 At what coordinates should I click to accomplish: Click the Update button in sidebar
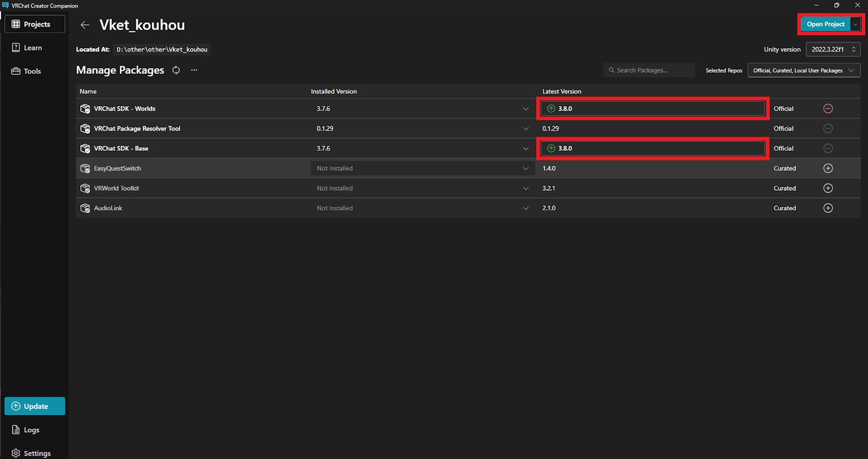coord(35,406)
